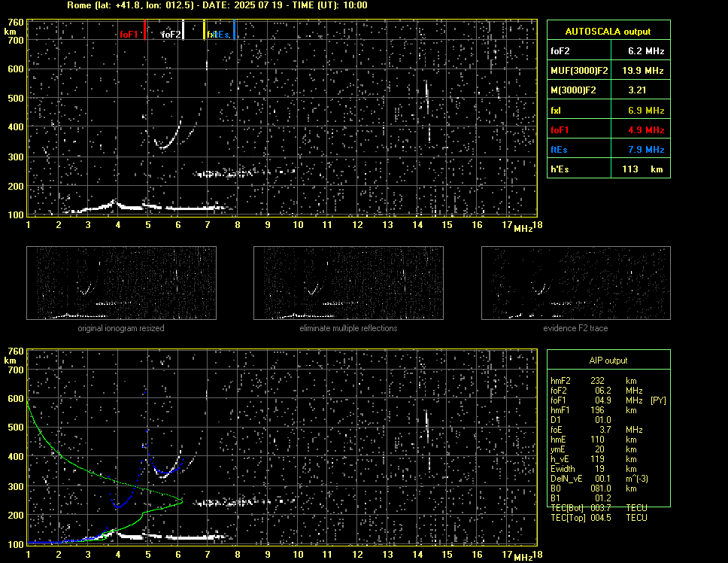Select the foE 3.7 MHz row
The image size is (728, 563).
click(596, 429)
